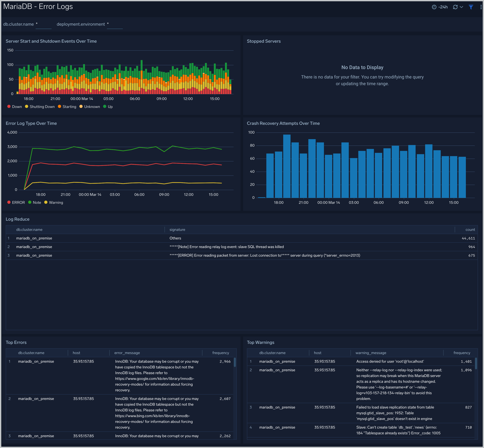Sort Log Reduce by signature column
Viewport: 484px width, 448px height.
tap(177, 230)
